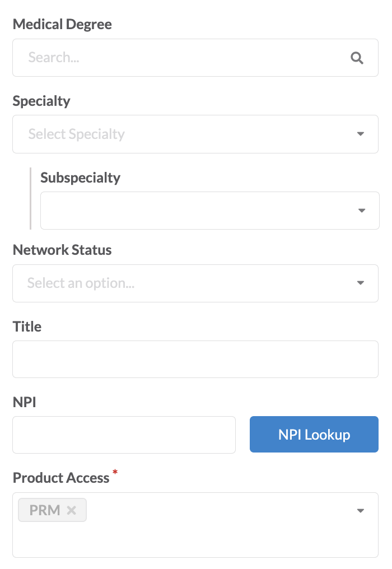Click the Product Access dropdown caret arrow
Screen dimensions: 392x569
[x=361, y=511]
